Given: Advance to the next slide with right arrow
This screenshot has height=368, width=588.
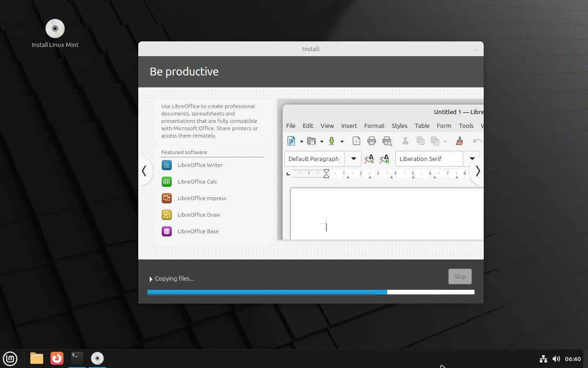Looking at the screenshot, I should (x=477, y=171).
